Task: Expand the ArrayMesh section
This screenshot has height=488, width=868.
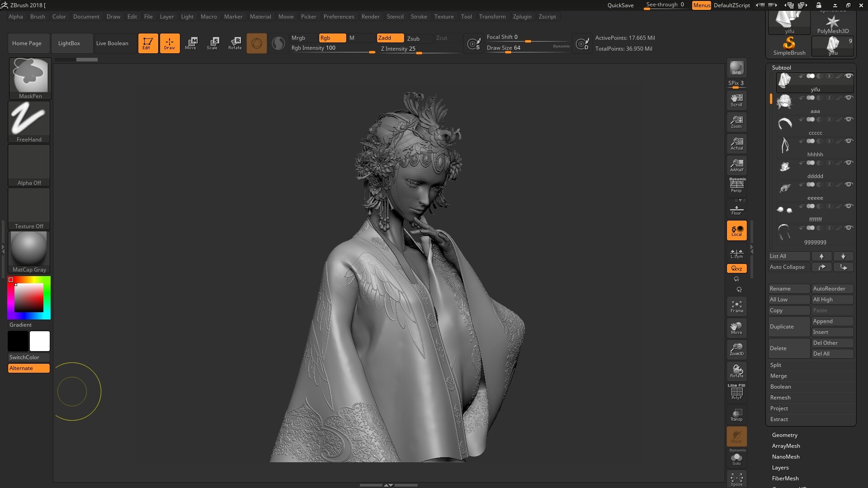Action: 786,446
